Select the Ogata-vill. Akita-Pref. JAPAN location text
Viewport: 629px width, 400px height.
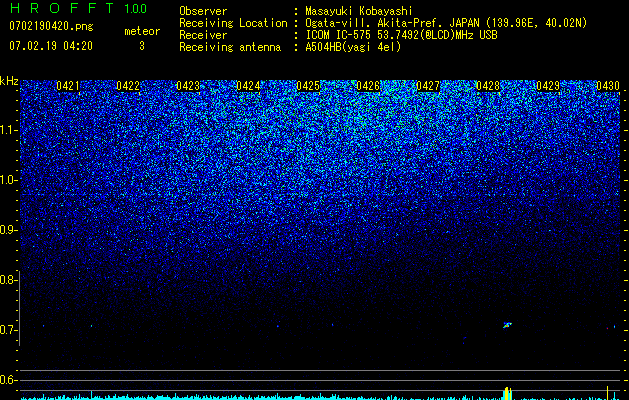tap(446, 23)
